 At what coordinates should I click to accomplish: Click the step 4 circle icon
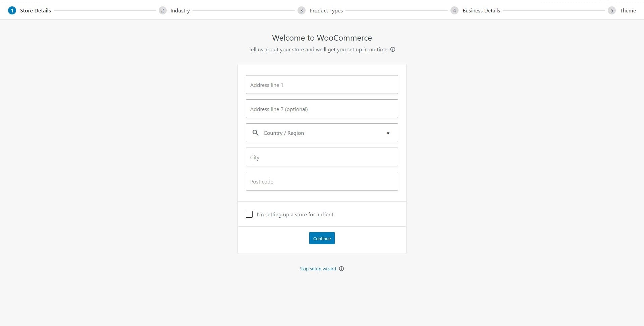[x=454, y=10]
